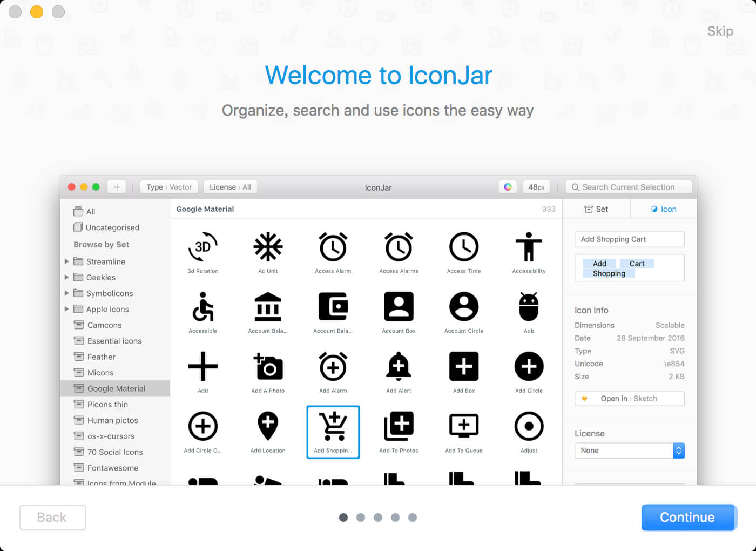Choose the Add A Photo icon
Image resolution: width=756 pixels, height=551 pixels.
[268, 367]
